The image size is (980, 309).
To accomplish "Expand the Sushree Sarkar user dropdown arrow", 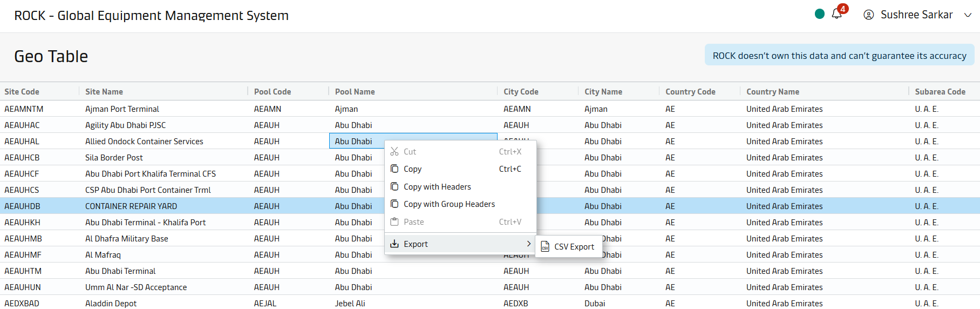I will [x=968, y=15].
